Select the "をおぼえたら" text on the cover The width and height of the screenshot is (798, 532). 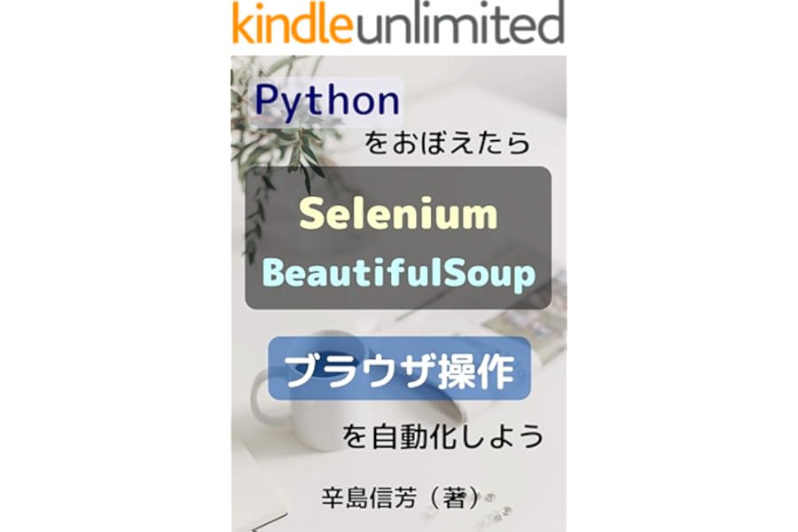(448, 143)
